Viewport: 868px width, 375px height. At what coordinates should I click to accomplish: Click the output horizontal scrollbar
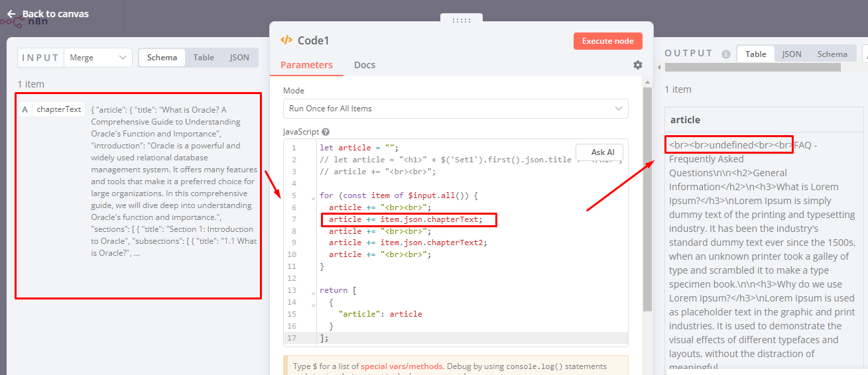[x=753, y=67]
